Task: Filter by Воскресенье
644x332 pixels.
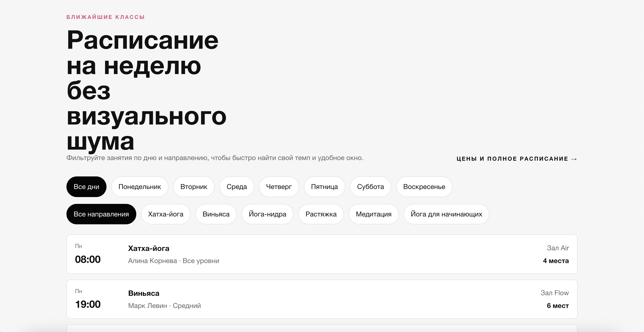Action: (x=424, y=187)
